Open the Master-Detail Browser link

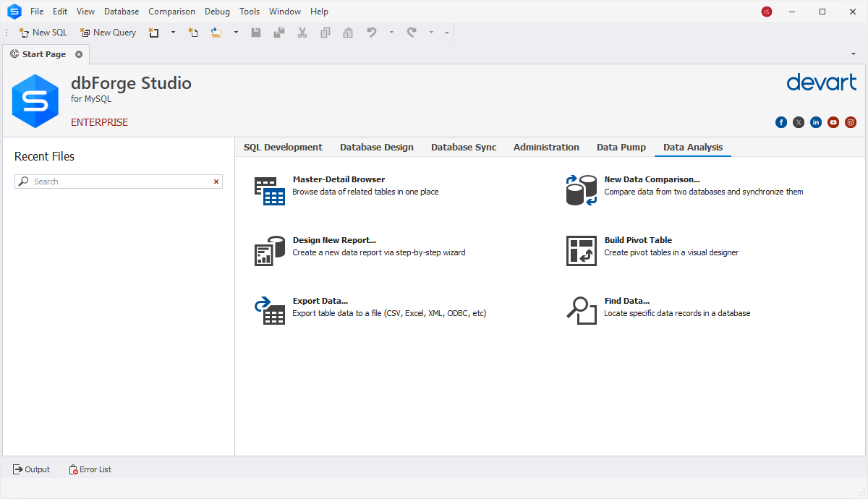point(339,179)
